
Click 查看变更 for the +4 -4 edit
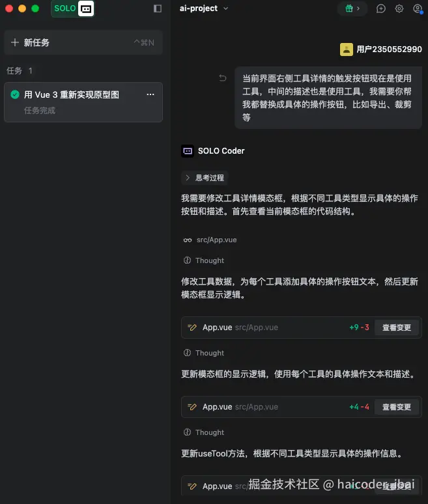click(x=397, y=407)
